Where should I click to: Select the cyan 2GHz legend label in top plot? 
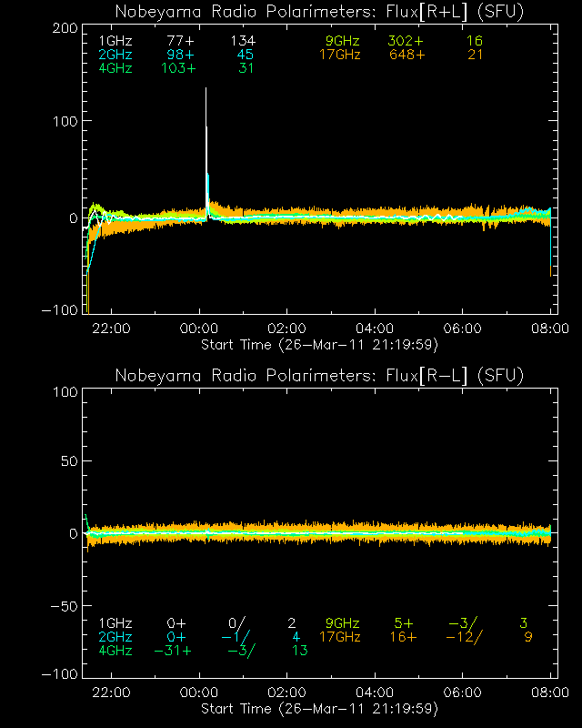click(115, 56)
